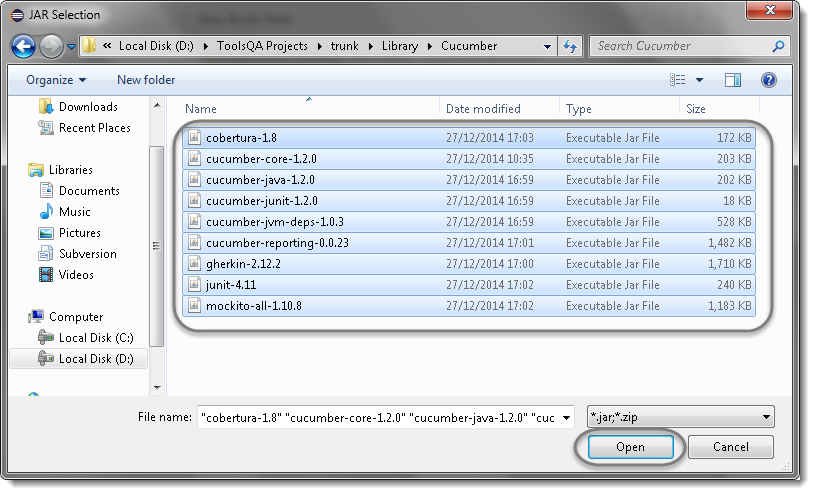Click the change view icon
Viewport: 815px width, 495px height.
[x=679, y=80]
